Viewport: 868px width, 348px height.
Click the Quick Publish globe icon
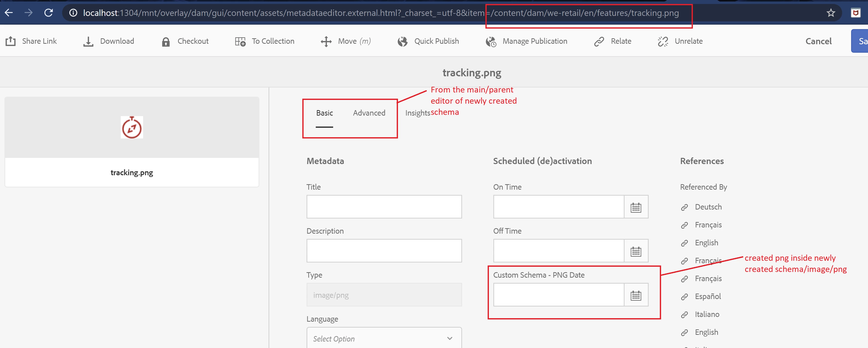click(x=402, y=42)
